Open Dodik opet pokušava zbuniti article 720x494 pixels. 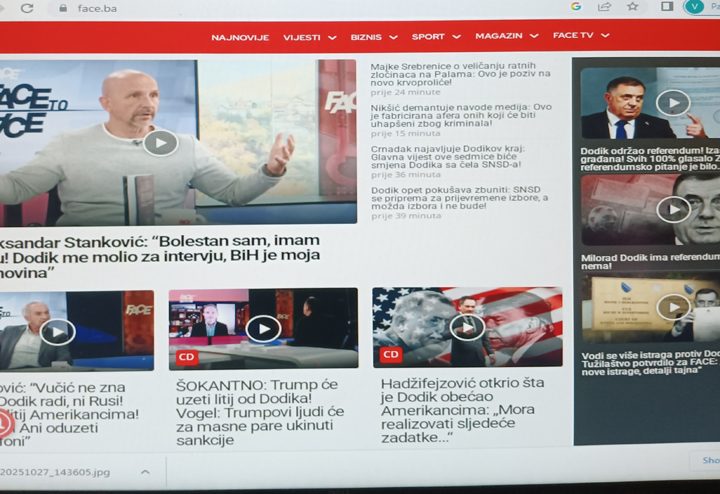point(459,198)
